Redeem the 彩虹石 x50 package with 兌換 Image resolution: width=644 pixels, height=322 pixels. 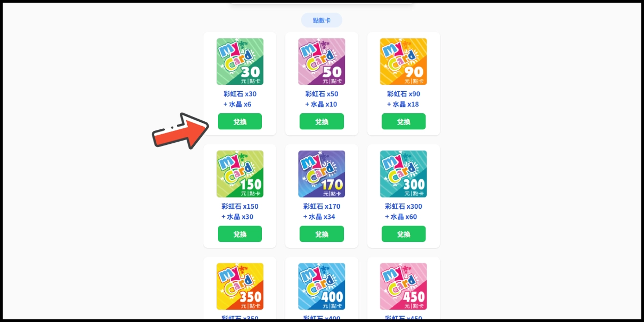coord(321,121)
